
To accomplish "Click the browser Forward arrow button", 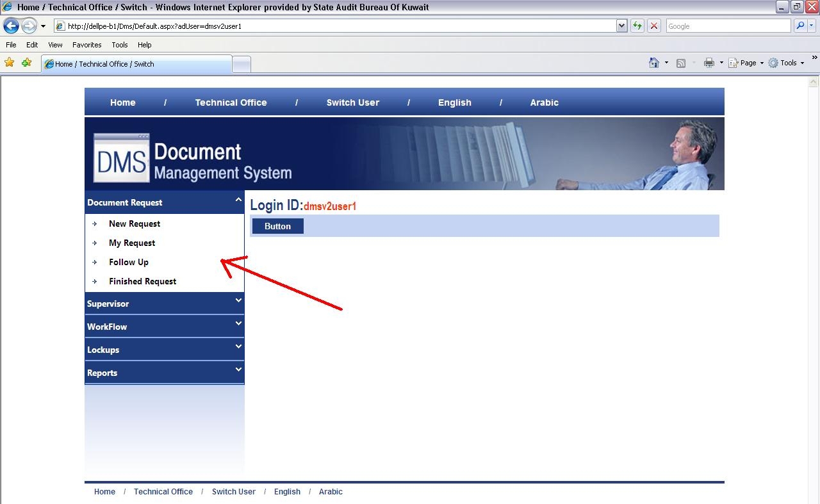I will 29,26.
